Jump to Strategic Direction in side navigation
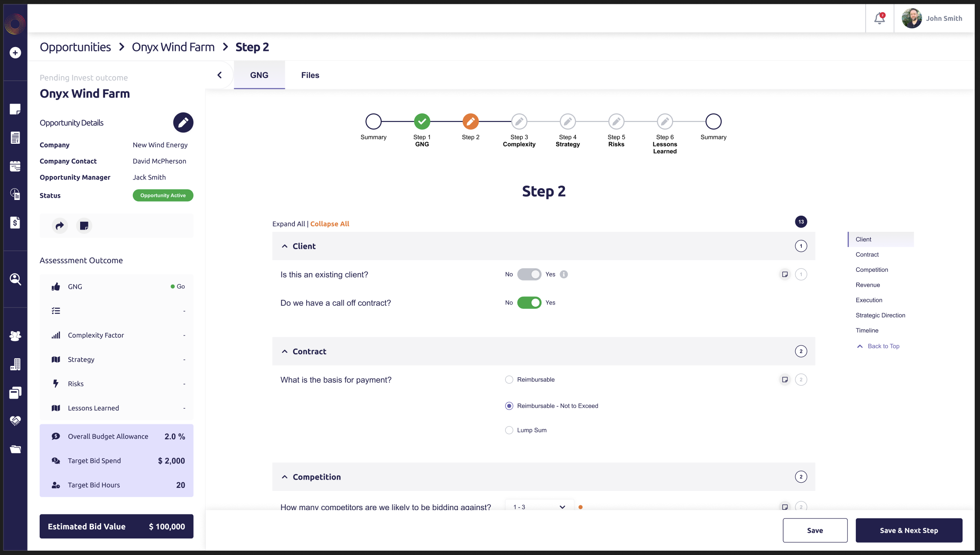This screenshot has width=980, height=555. pyautogui.click(x=880, y=315)
